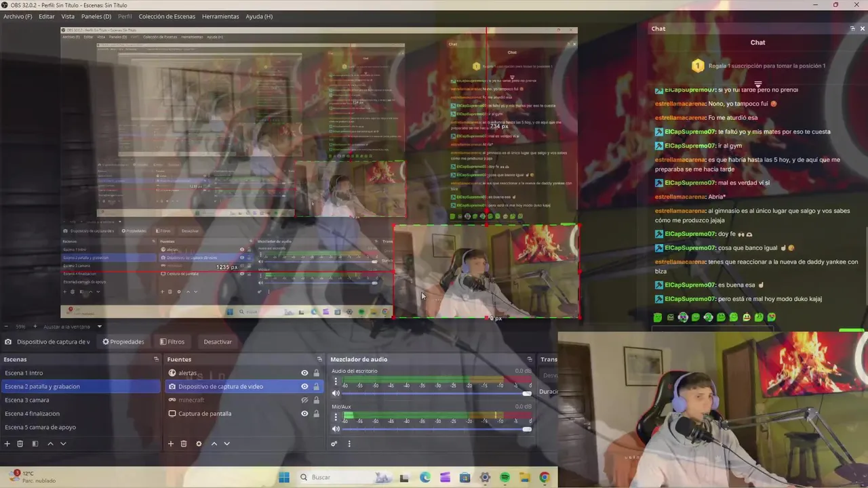Image resolution: width=868 pixels, height=488 pixels.
Task: Lock the minecraft source
Action: coord(316,400)
